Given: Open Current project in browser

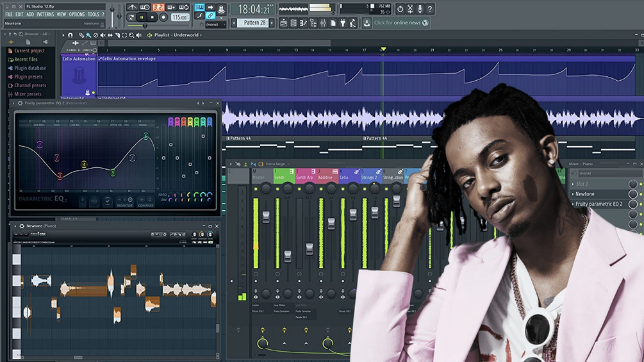Looking at the screenshot, I should click(x=26, y=51).
